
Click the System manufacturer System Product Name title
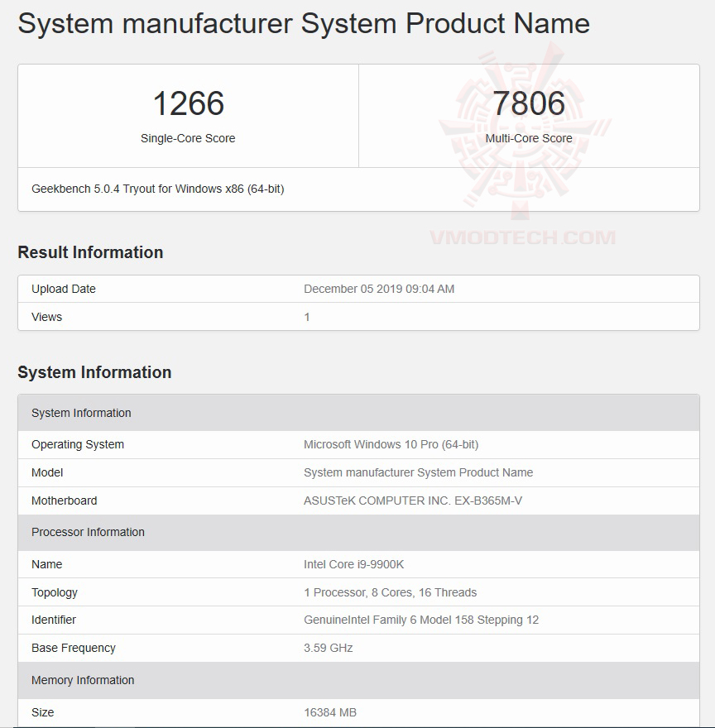click(304, 23)
